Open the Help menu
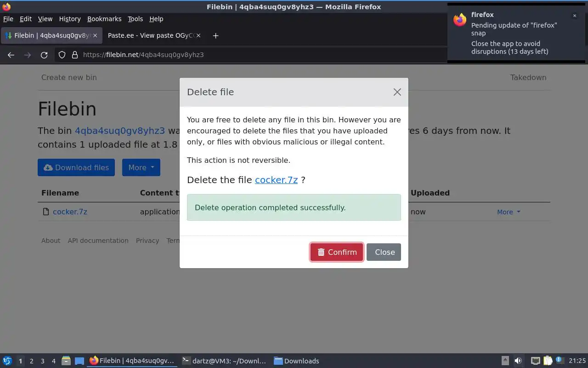The width and height of the screenshot is (588, 368). [x=156, y=19]
